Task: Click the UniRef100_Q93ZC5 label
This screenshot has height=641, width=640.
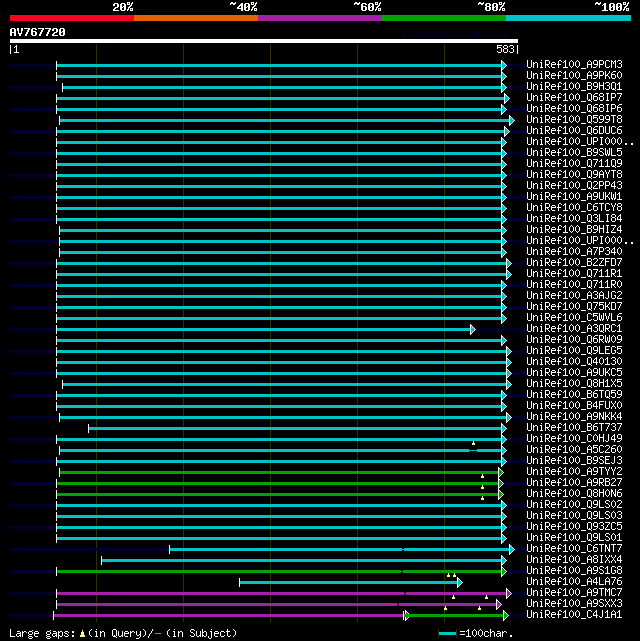Action: pyautogui.click(x=574, y=527)
